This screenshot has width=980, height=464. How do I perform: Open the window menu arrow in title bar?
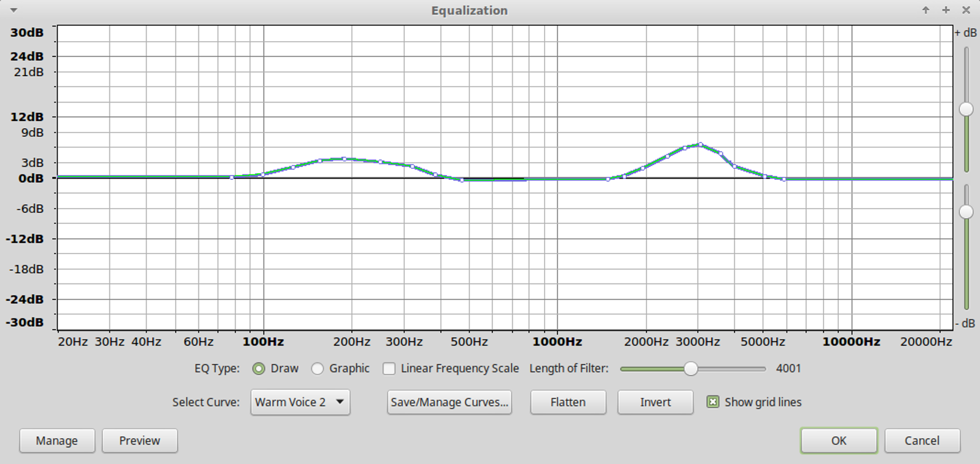14,10
